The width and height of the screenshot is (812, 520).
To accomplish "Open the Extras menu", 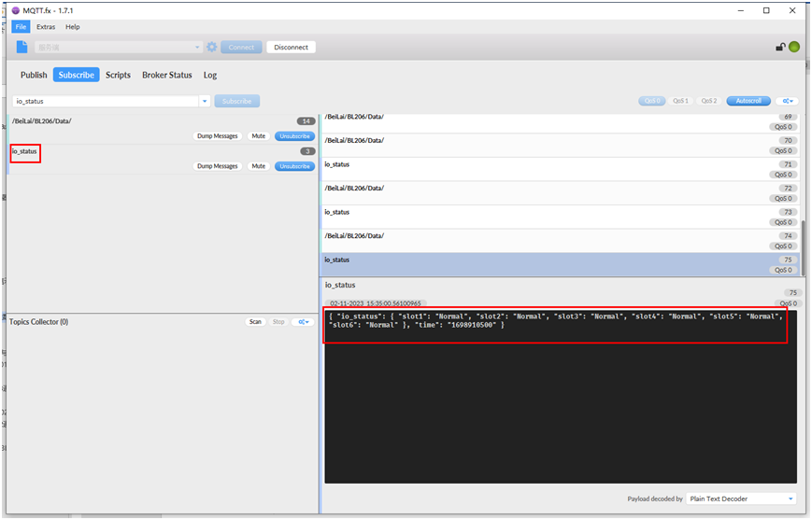I will (x=46, y=27).
